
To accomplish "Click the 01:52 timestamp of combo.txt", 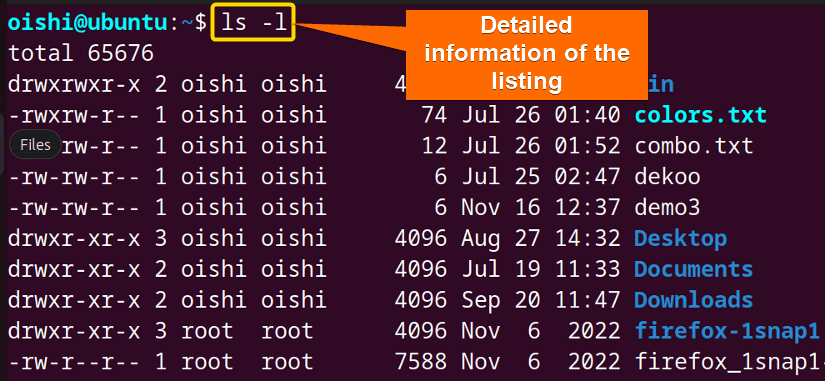I will coord(587,146).
